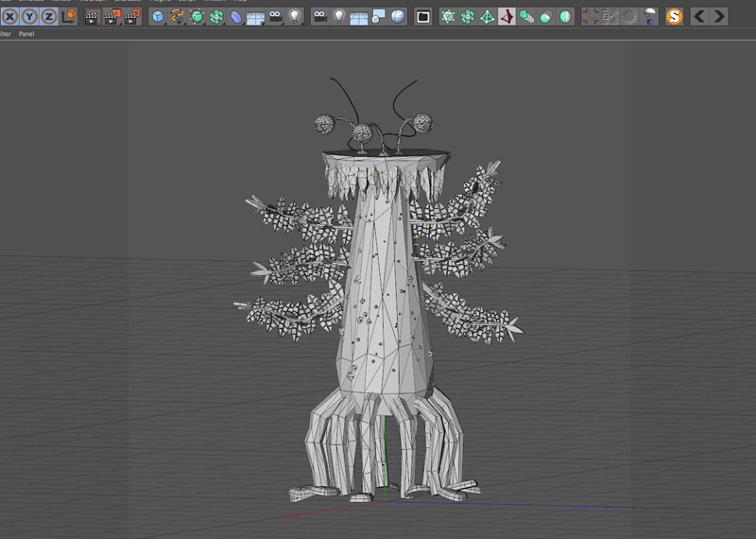
Task: Click the greyed-out shapes icon
Action: tap(610, 17)
